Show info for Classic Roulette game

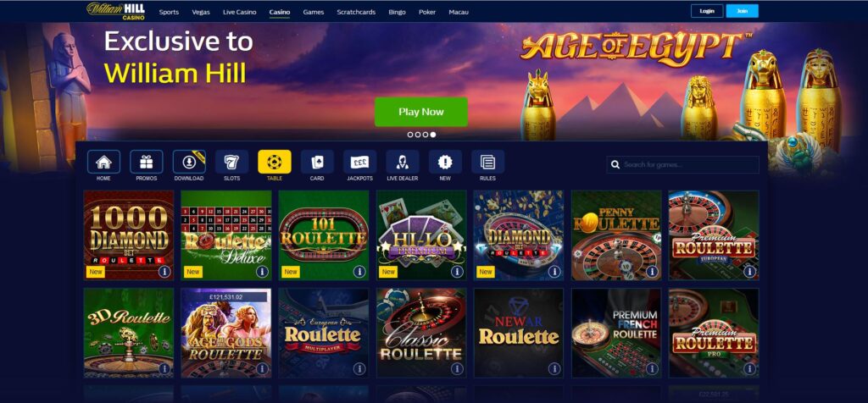[457, 369]
